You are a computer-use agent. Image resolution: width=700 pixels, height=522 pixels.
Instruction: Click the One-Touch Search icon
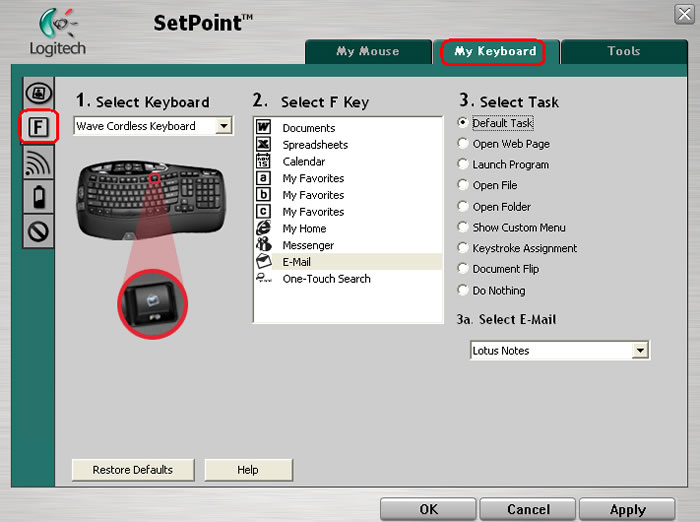(263, 278)
